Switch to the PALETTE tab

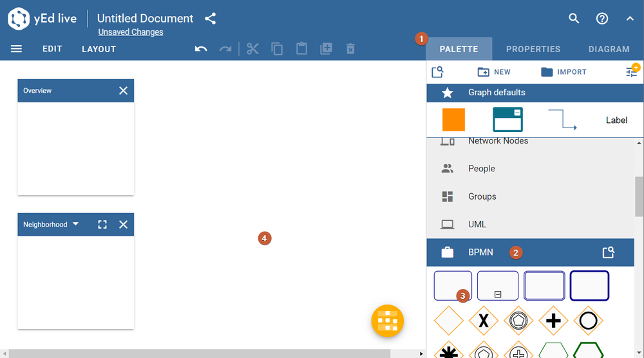tap(459, 49)
